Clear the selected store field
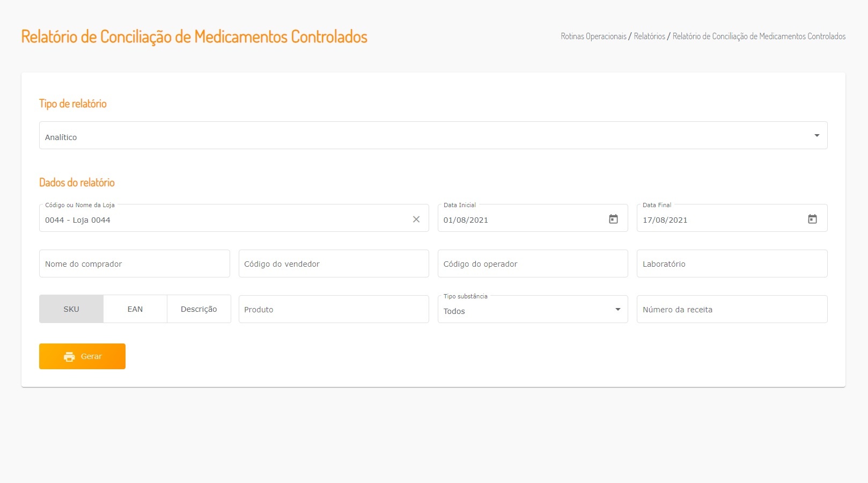Image resolution: width=868 pixels, height=483 pixels. (416, 219)
